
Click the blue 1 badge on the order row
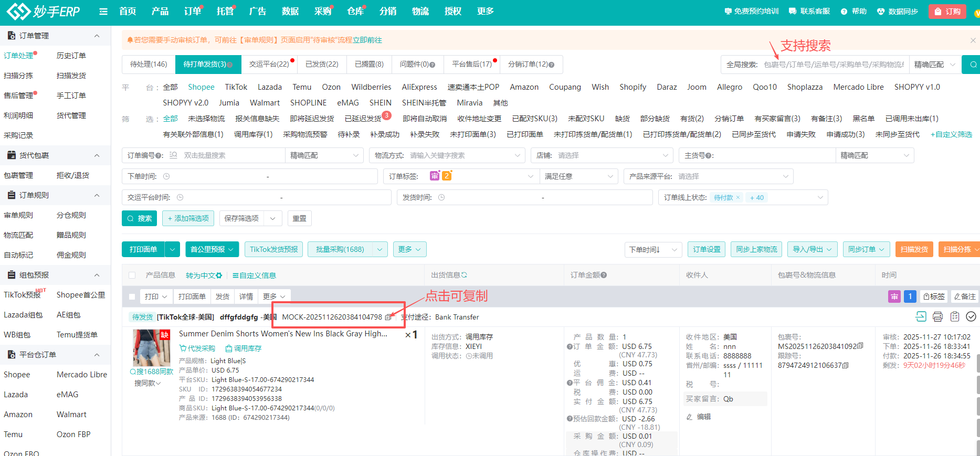tap(910, 296)
